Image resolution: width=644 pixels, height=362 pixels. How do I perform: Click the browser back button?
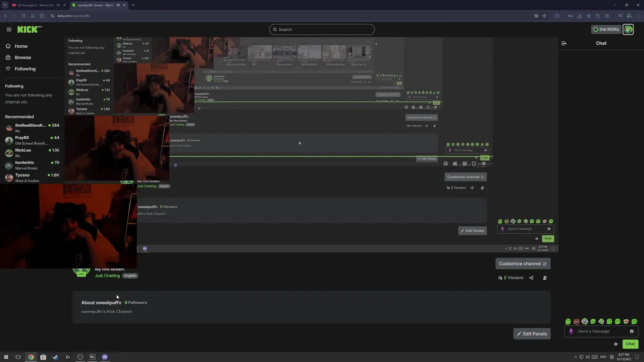tap(5, 16)
